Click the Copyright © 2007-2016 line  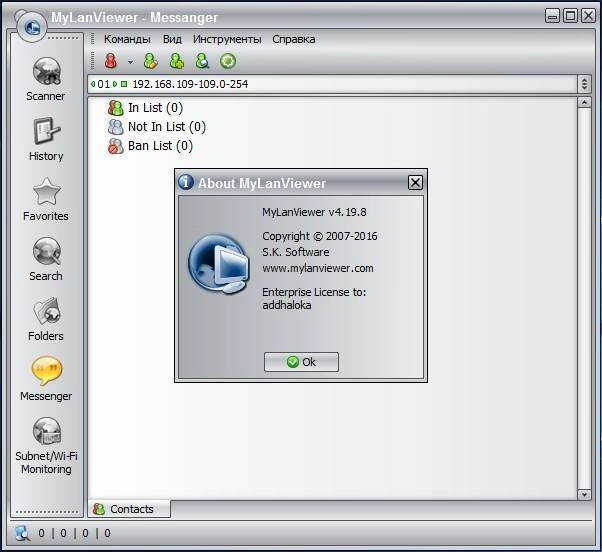coord(320,236)
